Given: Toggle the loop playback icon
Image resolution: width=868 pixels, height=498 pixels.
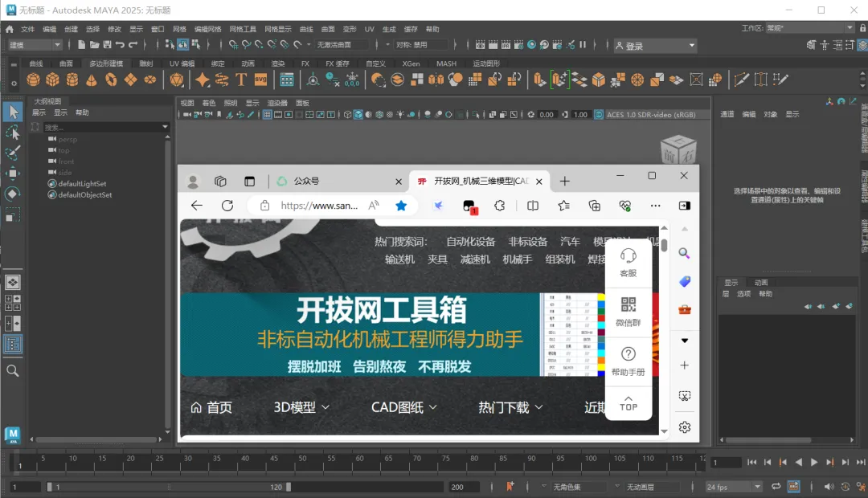Looking at the screenshot, I should coord(776,487).
